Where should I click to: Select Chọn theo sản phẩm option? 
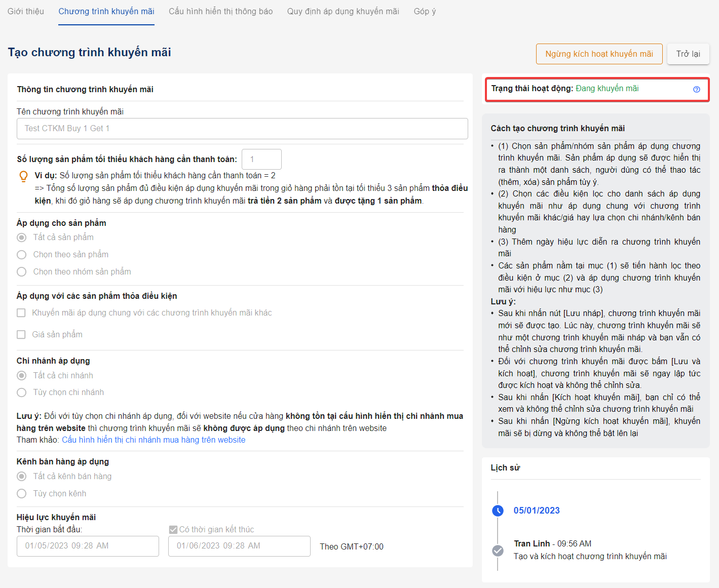pos(22,255)
